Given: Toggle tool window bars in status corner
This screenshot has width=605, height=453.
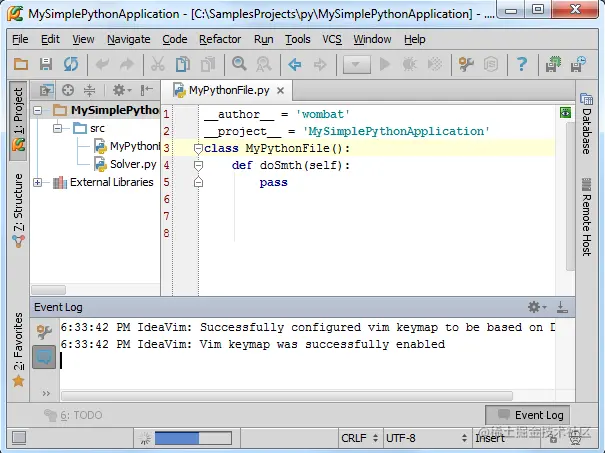Looking at the screenshot, I should tap(19, 438).
